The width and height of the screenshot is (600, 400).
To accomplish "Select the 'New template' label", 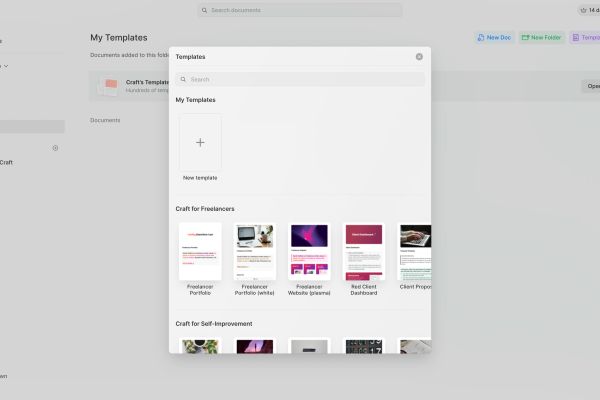I will coord(200,178).
